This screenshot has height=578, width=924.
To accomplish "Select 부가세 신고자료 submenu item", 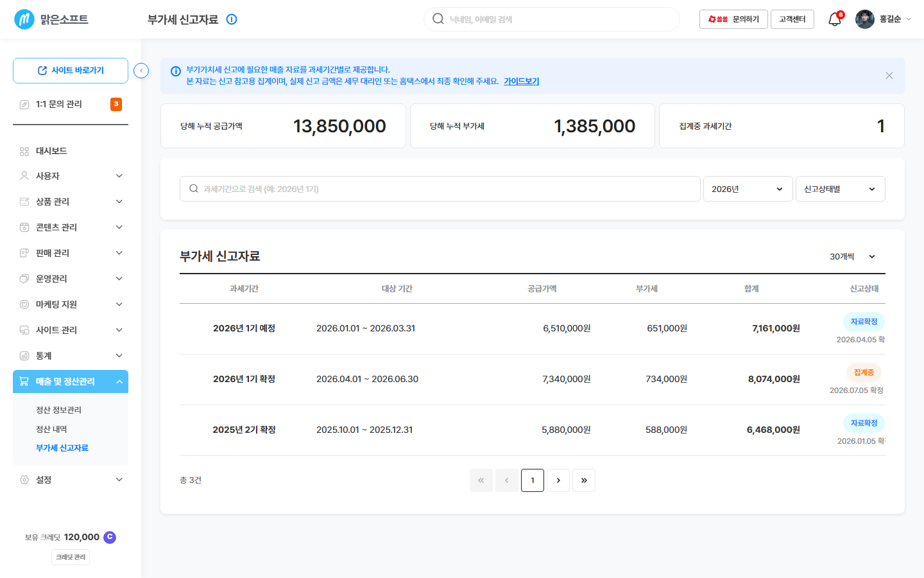I will 62,448.
